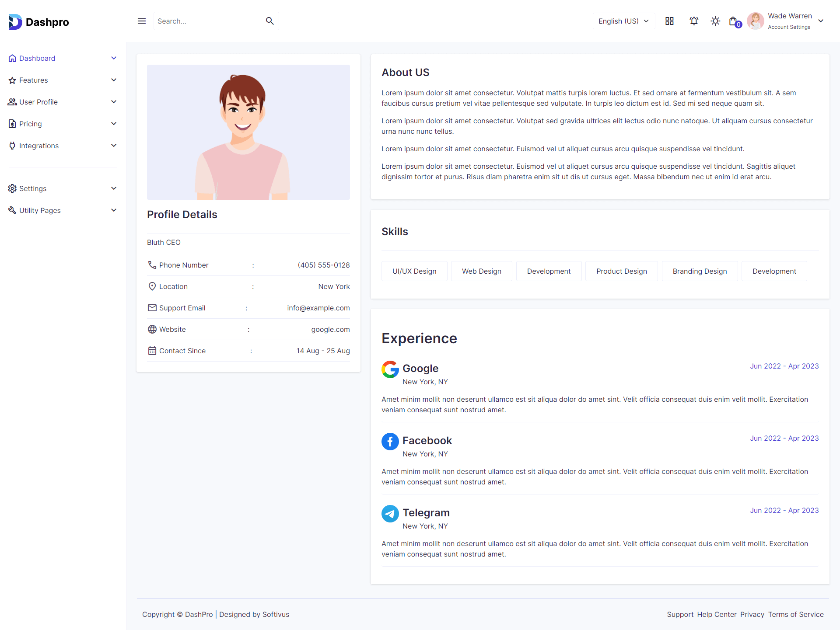This screenshot has height=630, width=840.
Task: Click the Facebook logo icon
Action: (x=390, y=442)
